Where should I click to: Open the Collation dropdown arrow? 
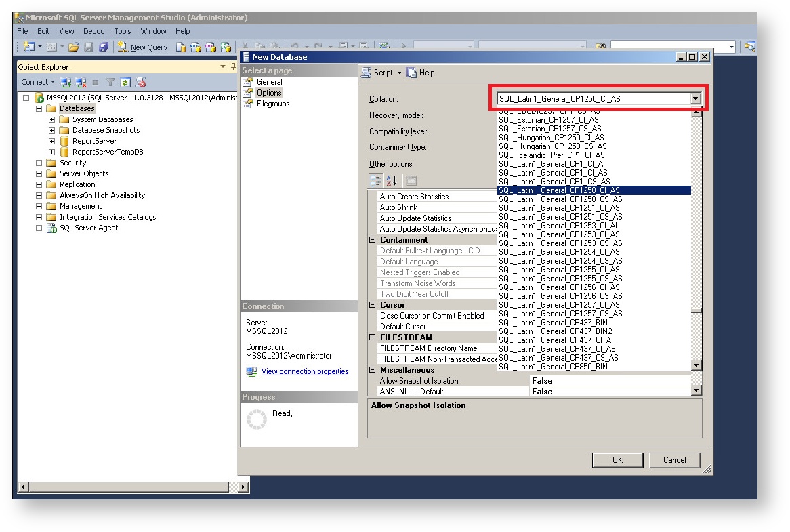695,99
